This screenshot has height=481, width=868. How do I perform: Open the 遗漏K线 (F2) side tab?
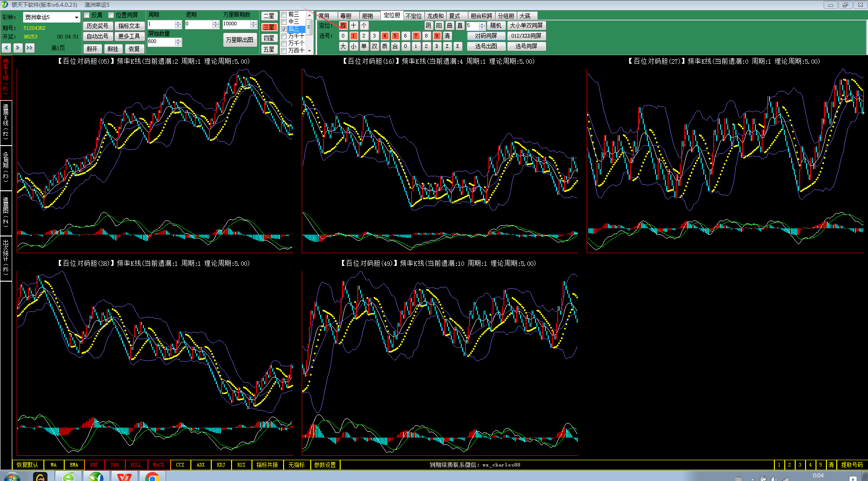click(6, 122)
